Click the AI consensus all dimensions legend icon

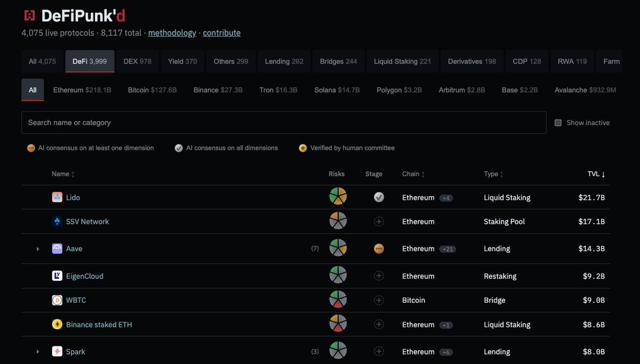(x=179, y=148)
